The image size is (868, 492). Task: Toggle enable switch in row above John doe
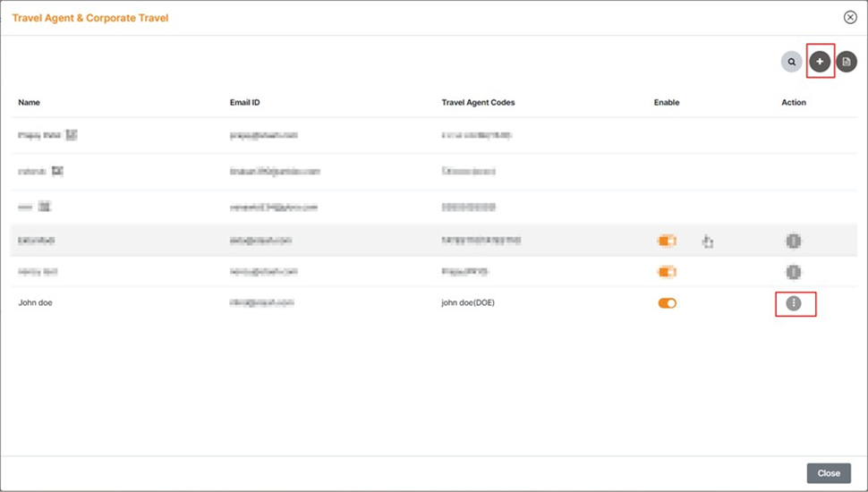(667, 272)
